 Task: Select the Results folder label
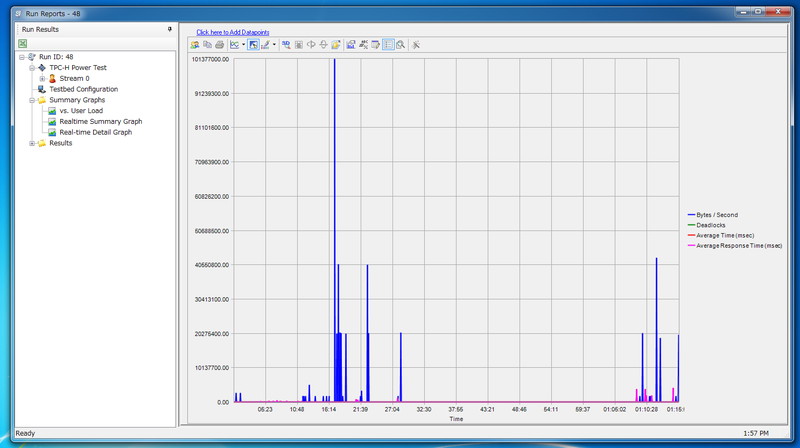(61, 143)
